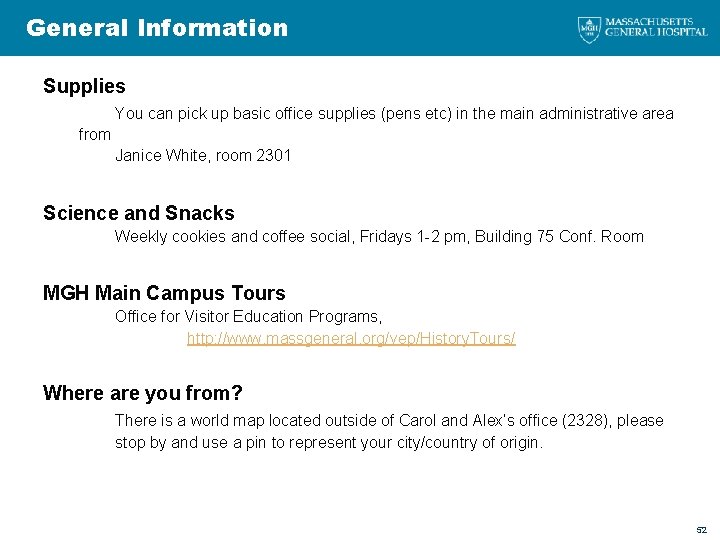Click the Massachusetts General Hospital wordmark

pos(656,27)
